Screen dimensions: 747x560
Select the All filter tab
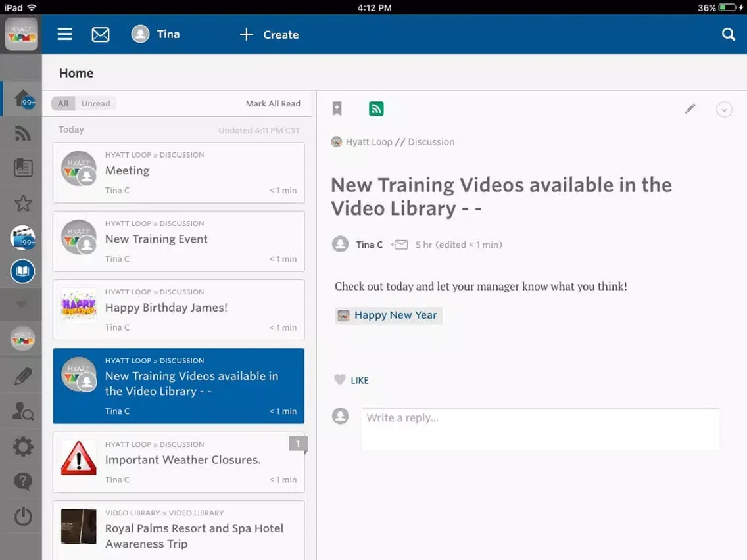click(63, 103)
